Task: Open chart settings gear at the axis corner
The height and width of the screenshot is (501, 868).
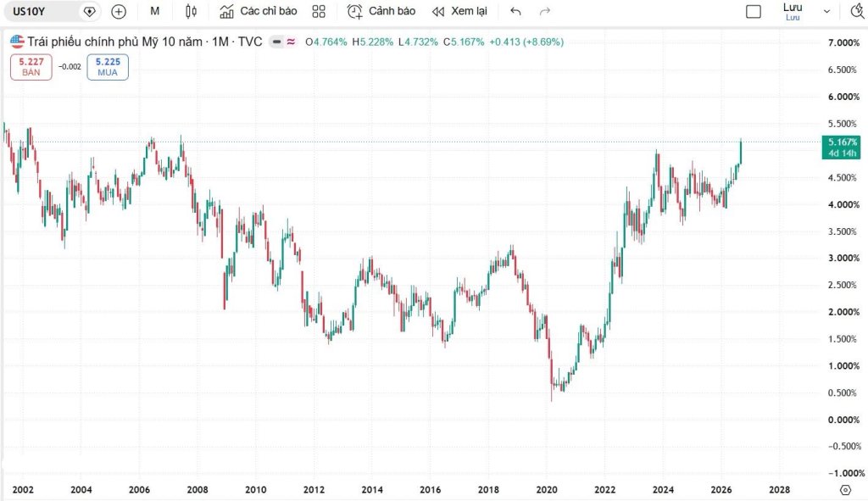Action: click(845, 490)
